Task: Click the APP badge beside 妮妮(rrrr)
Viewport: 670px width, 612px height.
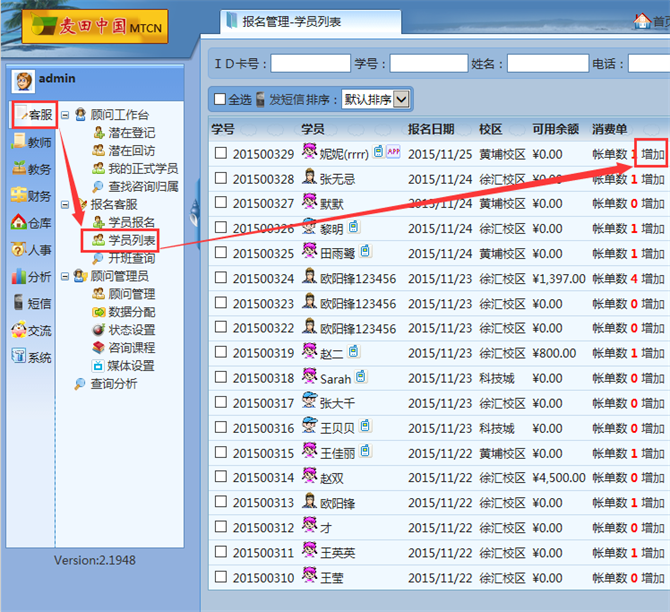Action: coord(393,152)
